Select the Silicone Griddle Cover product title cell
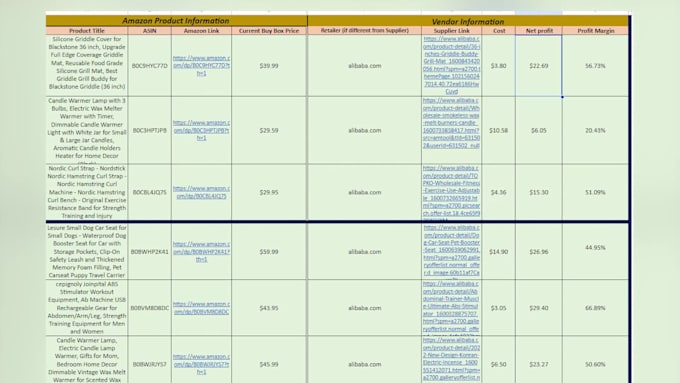The height and width of the screenshot is (383, 680). click(x=87, y=65)
